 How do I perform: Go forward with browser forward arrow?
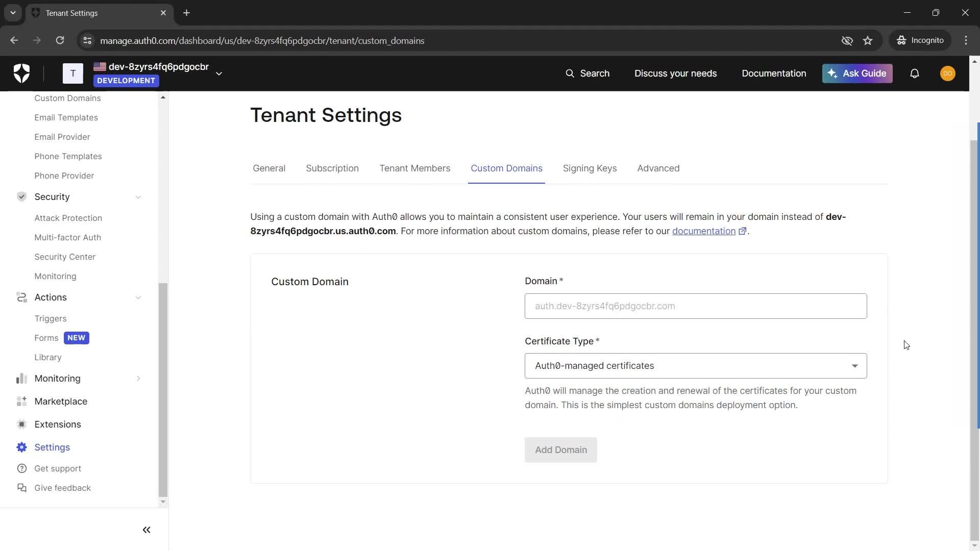point(37,40)
